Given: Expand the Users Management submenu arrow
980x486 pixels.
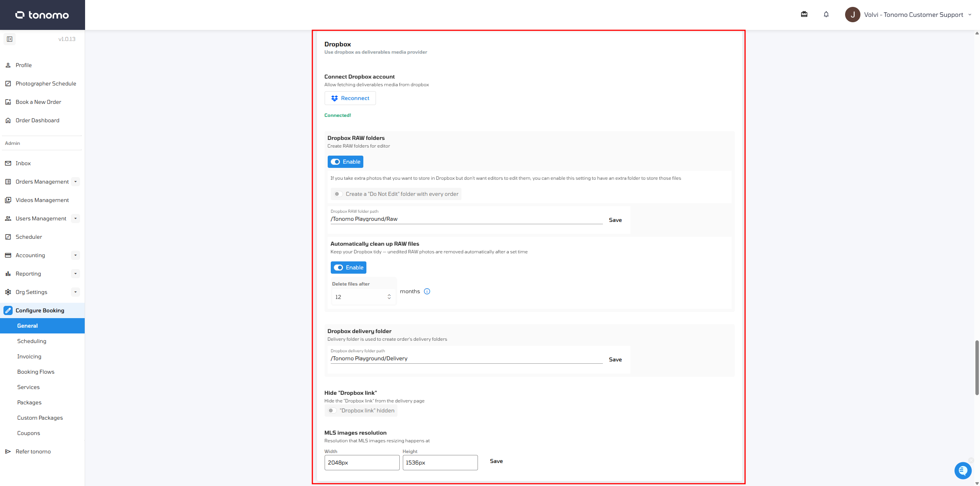Looking at the screenshot, I should coord(76,218).
